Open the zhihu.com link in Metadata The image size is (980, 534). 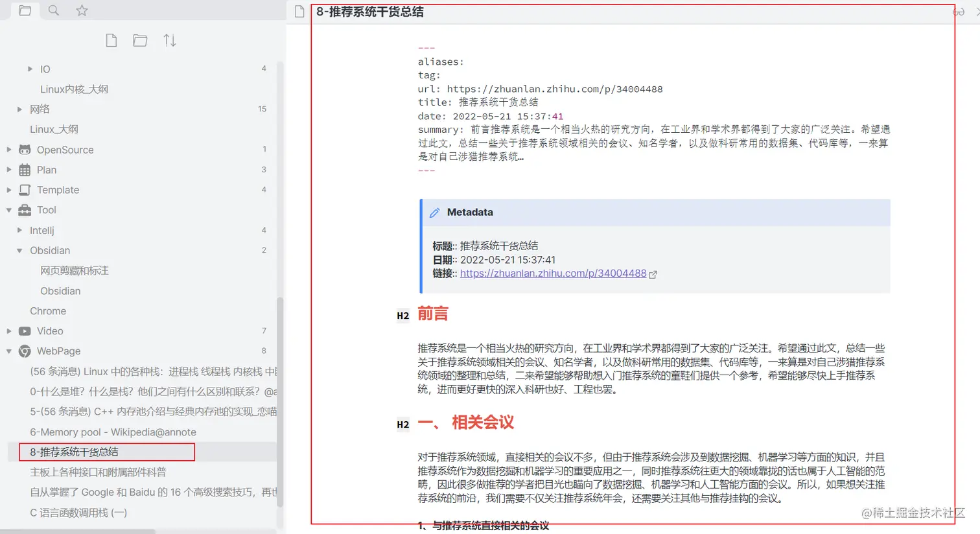pyautogui.click(x=552, y=273)
